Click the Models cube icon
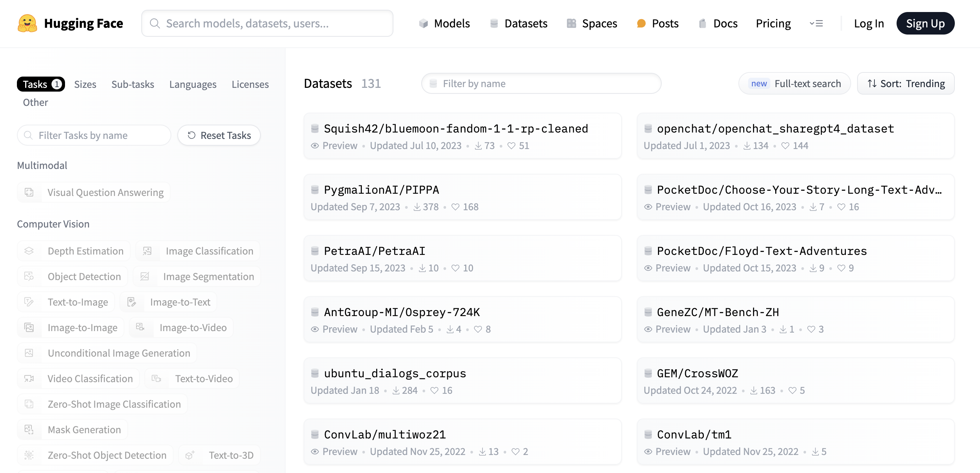This screenshot has width=980, height=473. (x=423, y=24)
